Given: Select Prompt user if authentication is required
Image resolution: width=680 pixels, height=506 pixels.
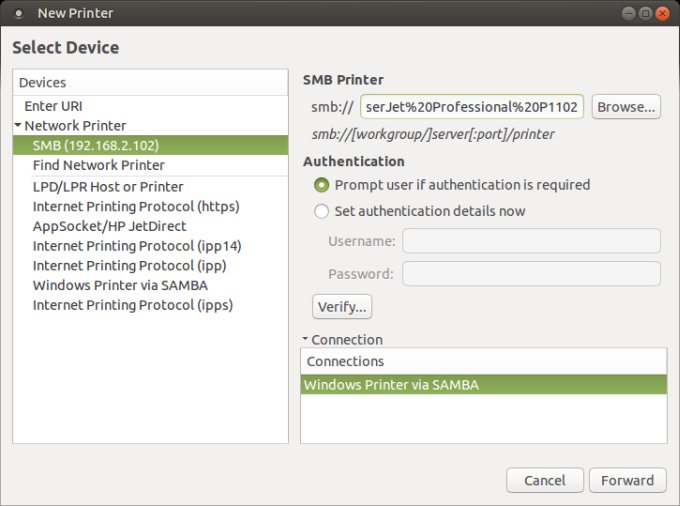Looking at the screenshot, I should point(321,185).
